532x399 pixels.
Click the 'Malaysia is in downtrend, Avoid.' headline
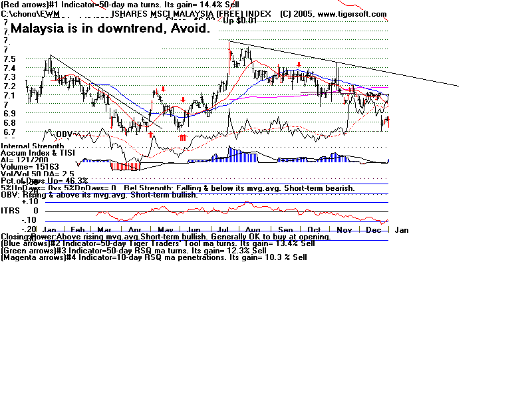pyautogui.click(x=110, y=29)
